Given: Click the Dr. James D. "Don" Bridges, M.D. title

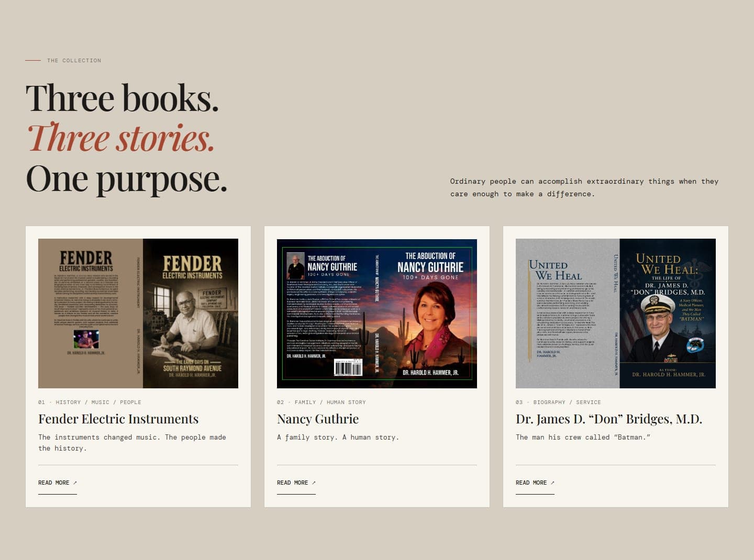Looking at the screenshot, I should pos(609,419).
